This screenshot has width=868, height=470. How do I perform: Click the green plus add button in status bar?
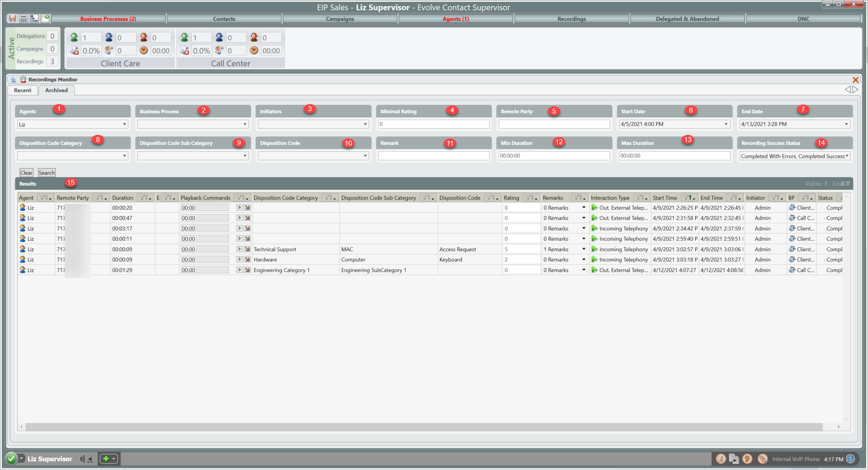[106, 459]
